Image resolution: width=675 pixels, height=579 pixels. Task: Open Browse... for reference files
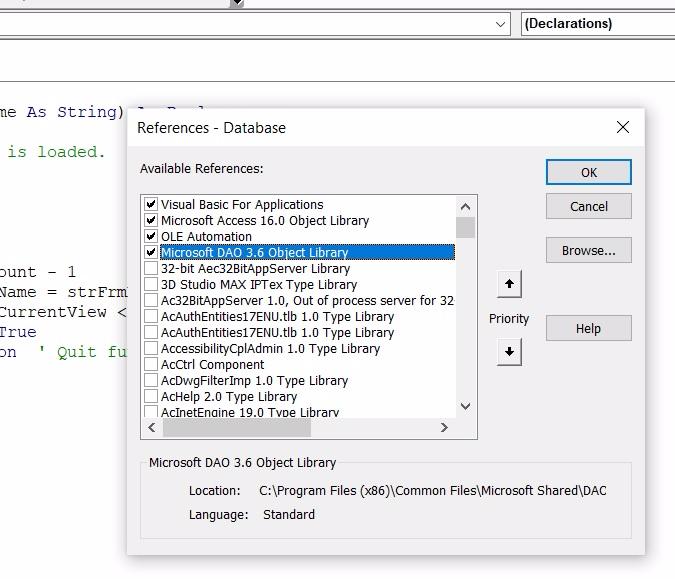(588, 250)
